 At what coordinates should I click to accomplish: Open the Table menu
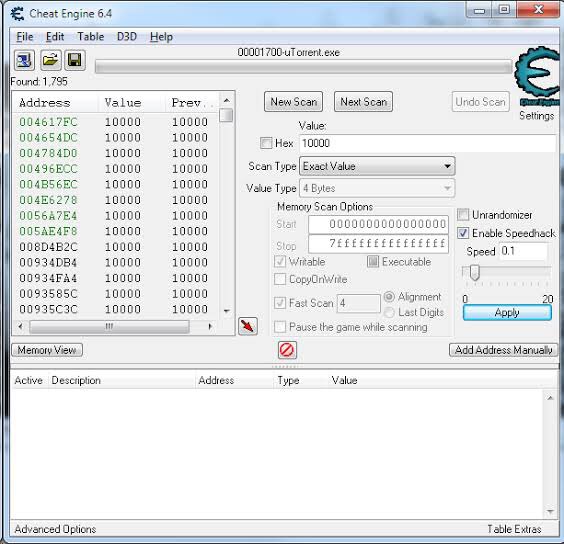point(91,37)
